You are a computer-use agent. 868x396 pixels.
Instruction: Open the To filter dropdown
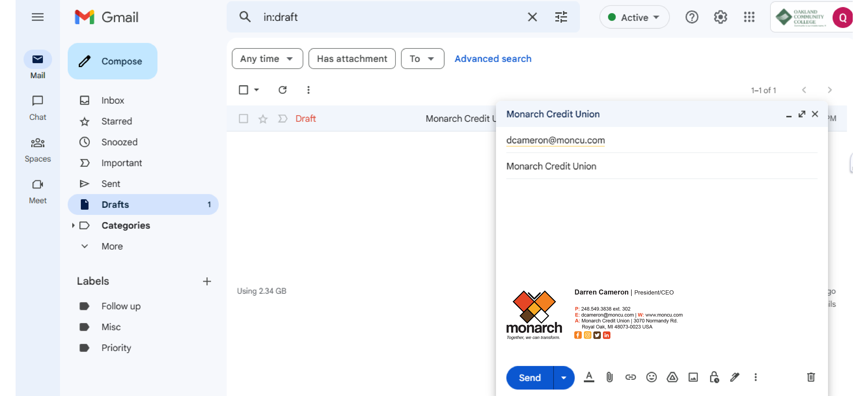(422, 59)
